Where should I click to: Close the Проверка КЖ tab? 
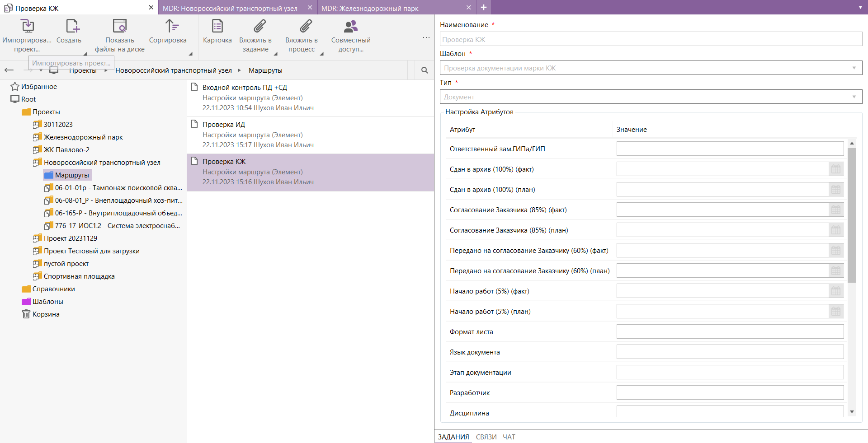tap(151, 8)
